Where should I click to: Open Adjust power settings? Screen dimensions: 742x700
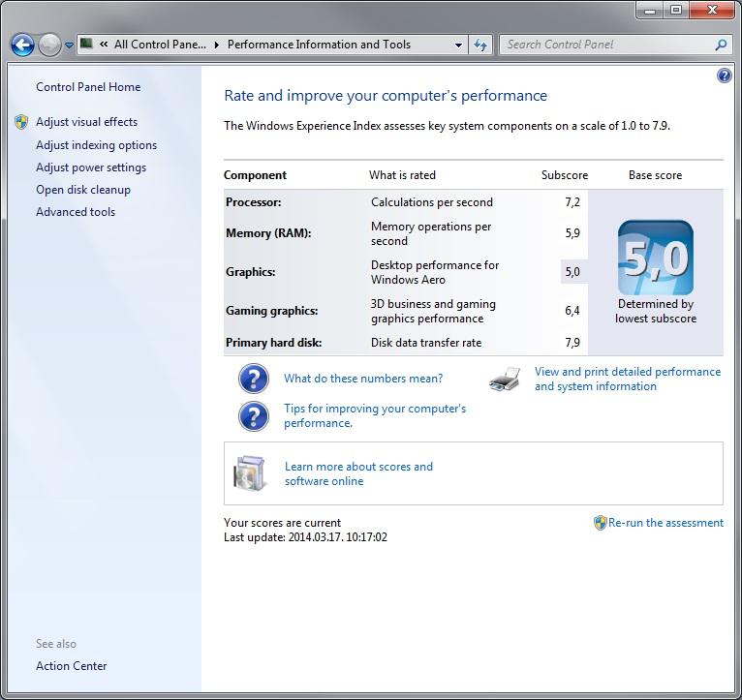coord(91,167)
